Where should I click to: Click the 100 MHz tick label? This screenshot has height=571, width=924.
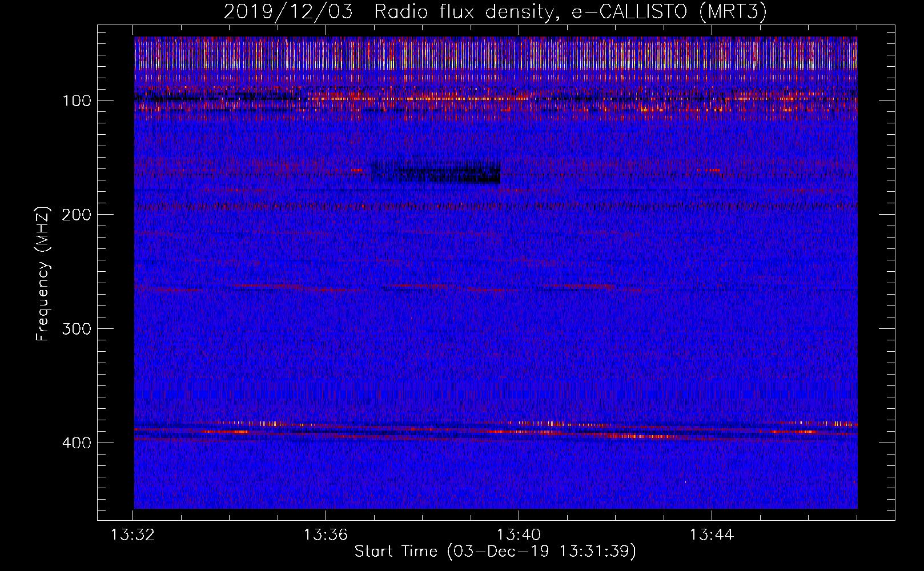click(x=77, y=101)
